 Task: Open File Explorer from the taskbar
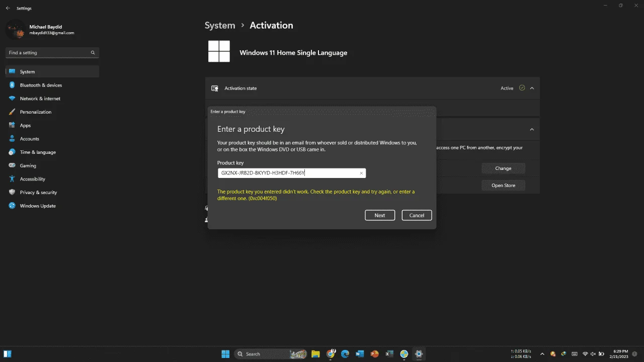[315, 354]
